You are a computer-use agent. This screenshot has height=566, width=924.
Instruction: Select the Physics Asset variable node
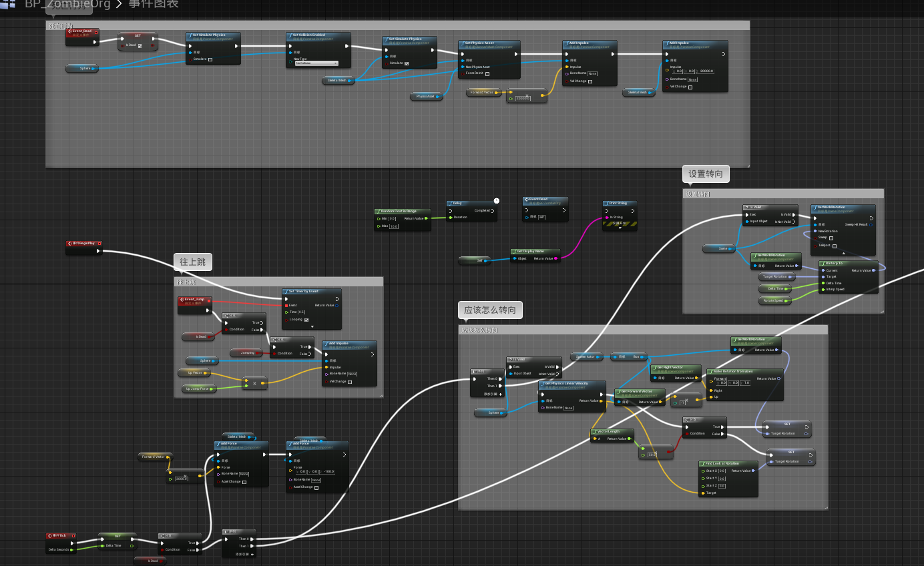pyautogui.click(x=426, y=97)
